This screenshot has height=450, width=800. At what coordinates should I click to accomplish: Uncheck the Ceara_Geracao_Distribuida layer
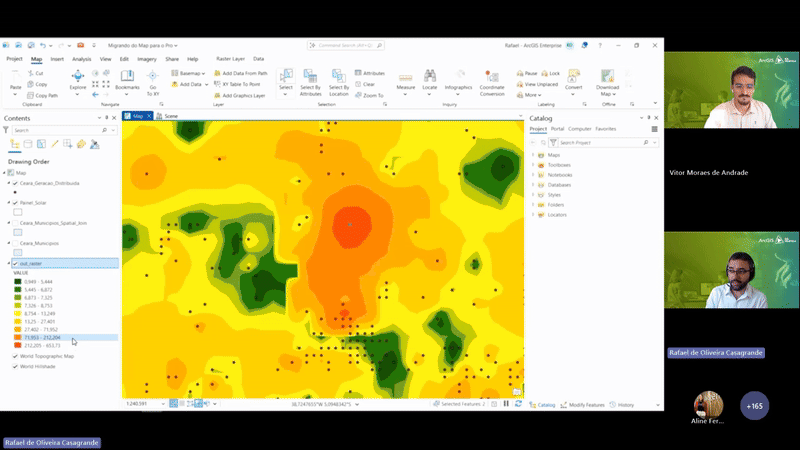click(15, 183)
